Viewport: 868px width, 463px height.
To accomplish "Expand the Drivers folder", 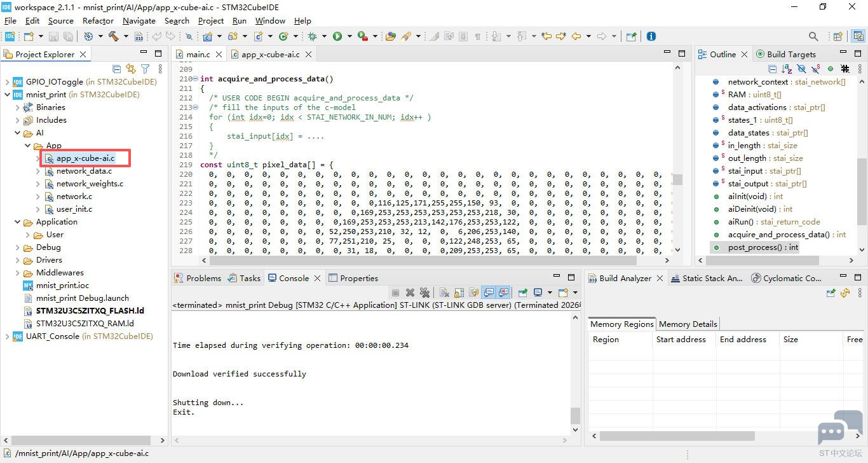I will pos(18,260).
